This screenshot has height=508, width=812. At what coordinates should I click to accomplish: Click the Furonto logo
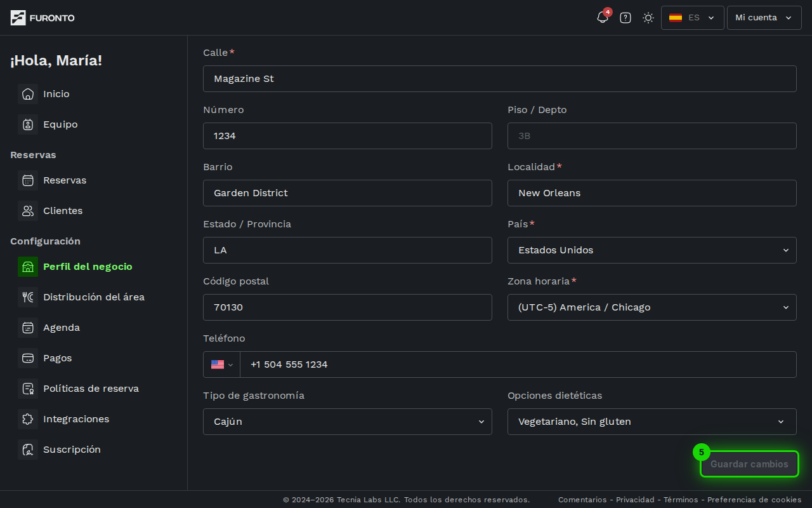click(43, 18)
